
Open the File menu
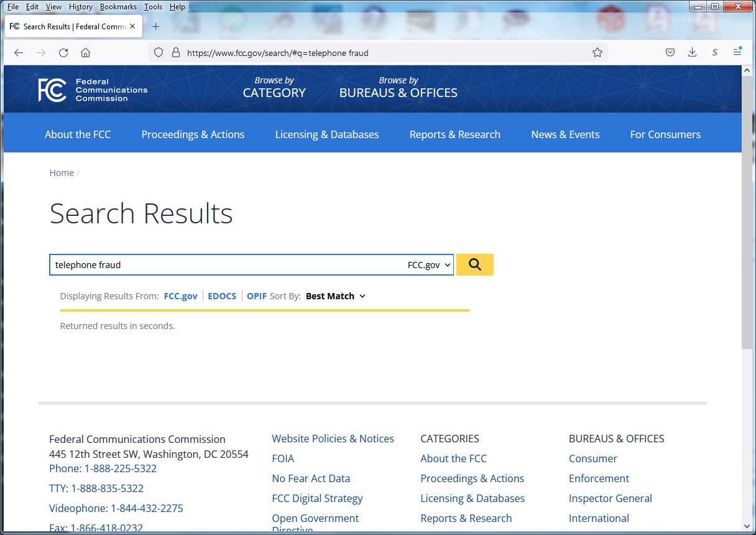click(13, 7)
